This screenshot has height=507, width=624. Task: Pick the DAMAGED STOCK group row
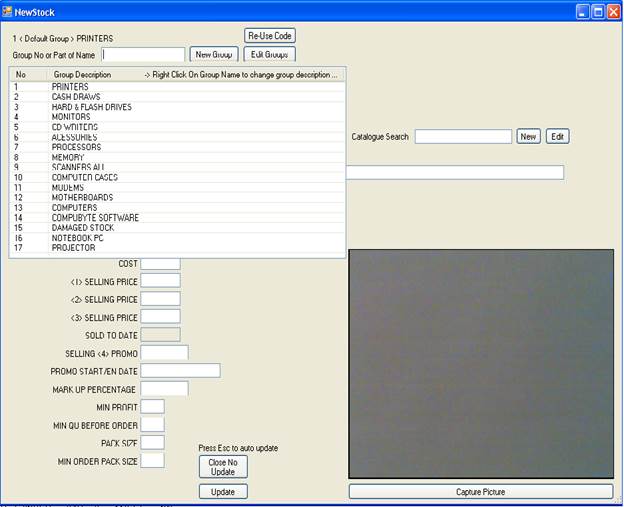tap(177, 228)
